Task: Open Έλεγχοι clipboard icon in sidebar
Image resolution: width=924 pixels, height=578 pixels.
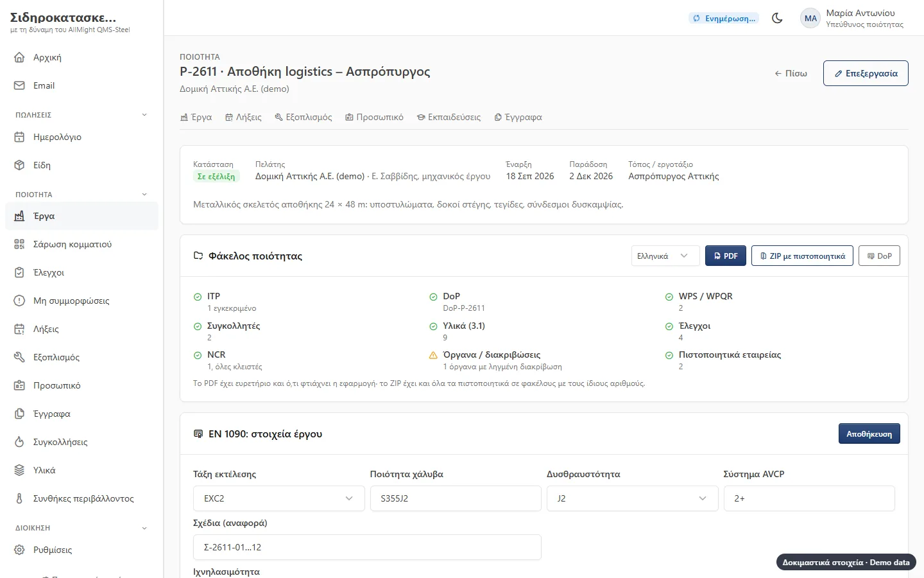Action: (19, 272)
